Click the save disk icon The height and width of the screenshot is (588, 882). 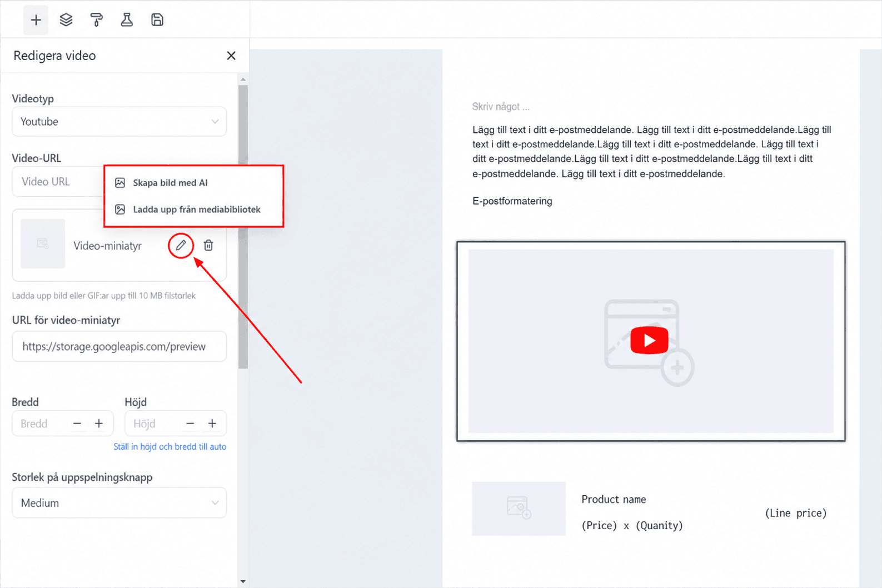coord(157,20)
